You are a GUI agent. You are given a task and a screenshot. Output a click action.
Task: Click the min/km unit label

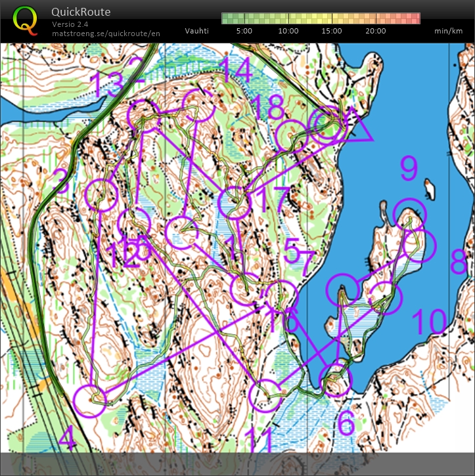click(x=450, y=31)
